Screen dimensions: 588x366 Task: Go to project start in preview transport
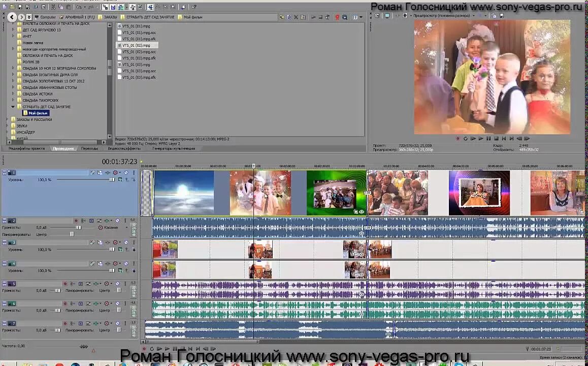[x=504, y=138]
